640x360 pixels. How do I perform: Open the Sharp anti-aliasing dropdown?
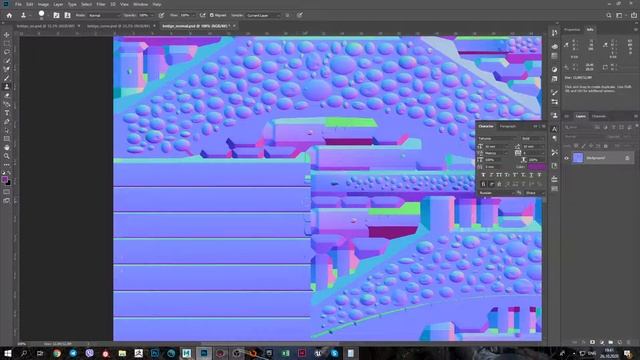point(535,193)
